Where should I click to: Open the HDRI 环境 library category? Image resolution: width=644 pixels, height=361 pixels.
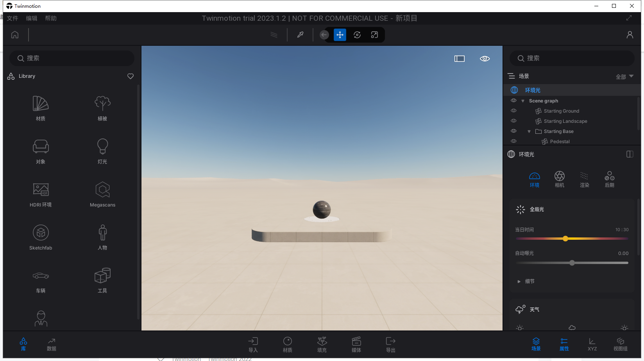pyautogui.click(x=41, y=194)
